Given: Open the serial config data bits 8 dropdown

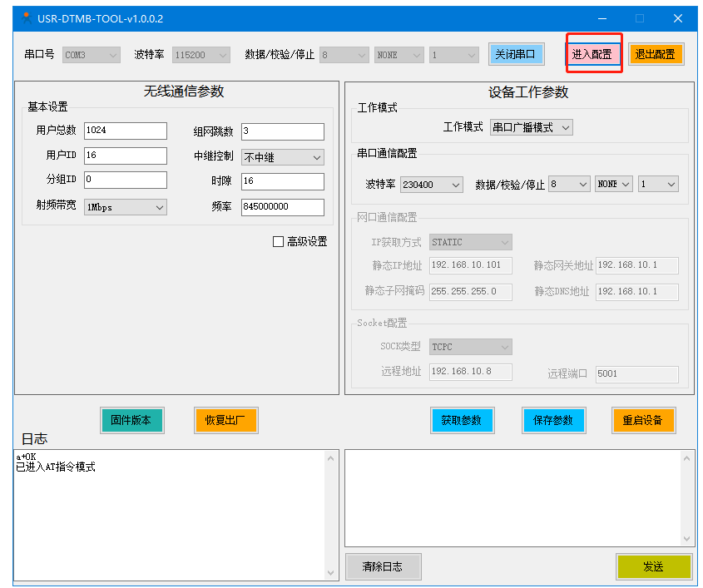Looking at the screenshot, I should [569, 184].
